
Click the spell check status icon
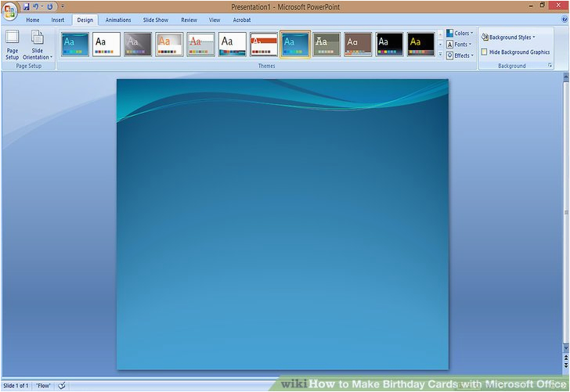(x=62, y=386)
